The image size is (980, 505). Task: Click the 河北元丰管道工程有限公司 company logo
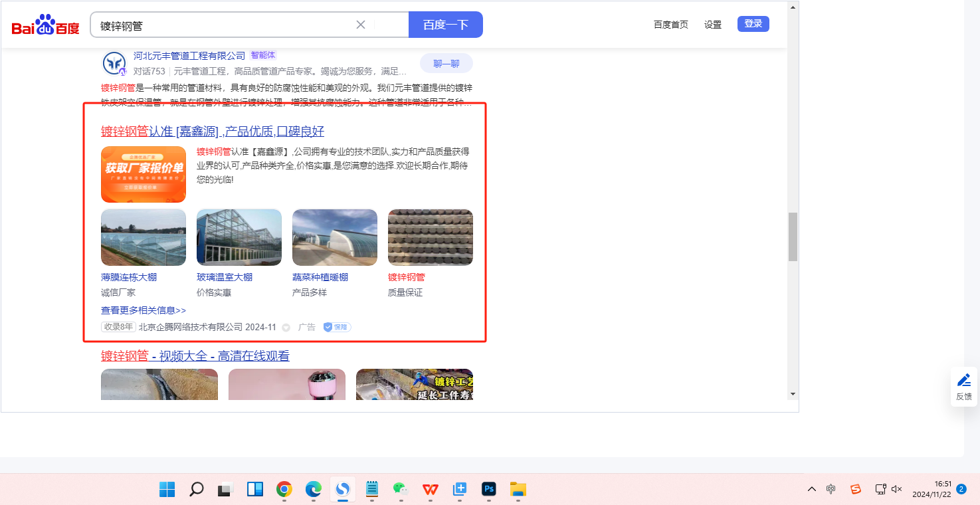point(114,64)
